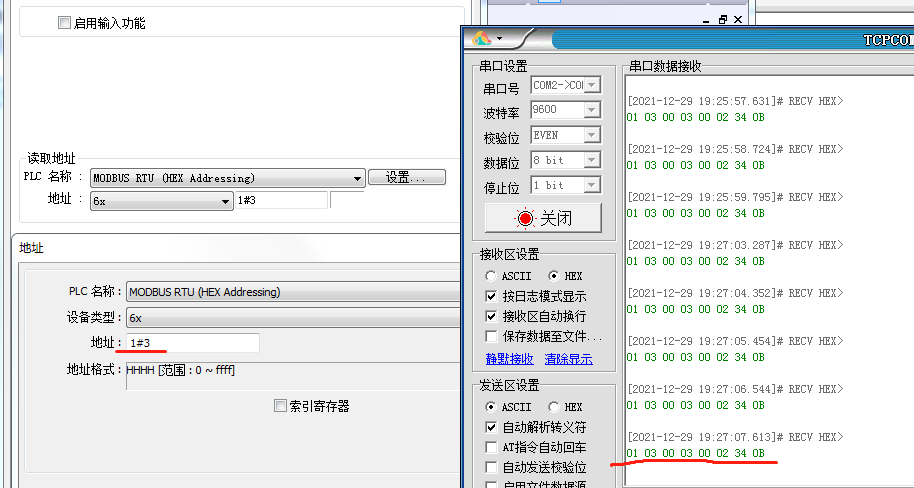914x488 pixels.
Task: Expand the 停止位 1 bit dropdown
Action: (x=592, y=185)
